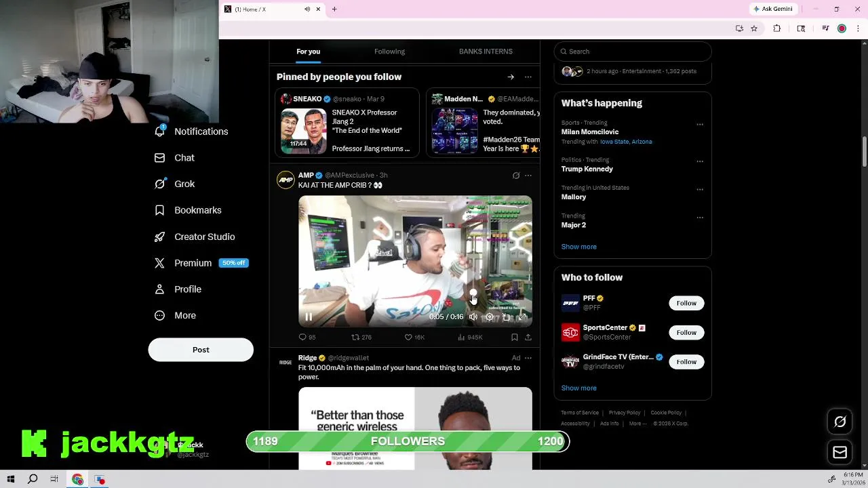View analytics for the AMP post
The image size is (868, 488).
(x=470, y=337)
